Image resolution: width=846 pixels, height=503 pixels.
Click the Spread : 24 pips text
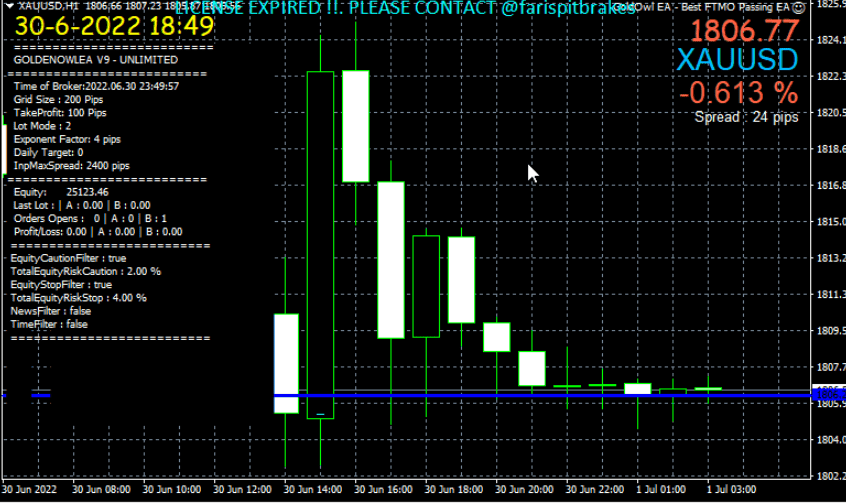point(746,117)
